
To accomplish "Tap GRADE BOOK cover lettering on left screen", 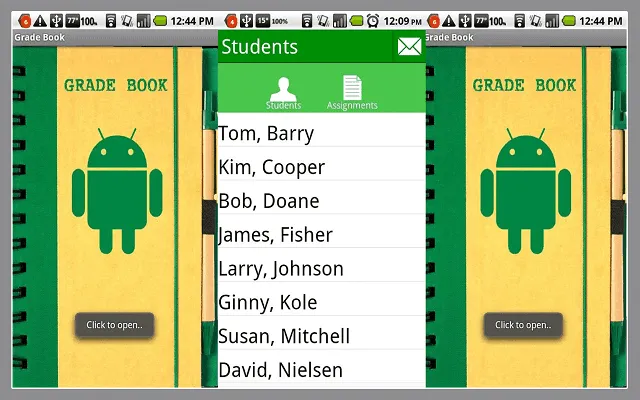I will [x=116, y=85].
